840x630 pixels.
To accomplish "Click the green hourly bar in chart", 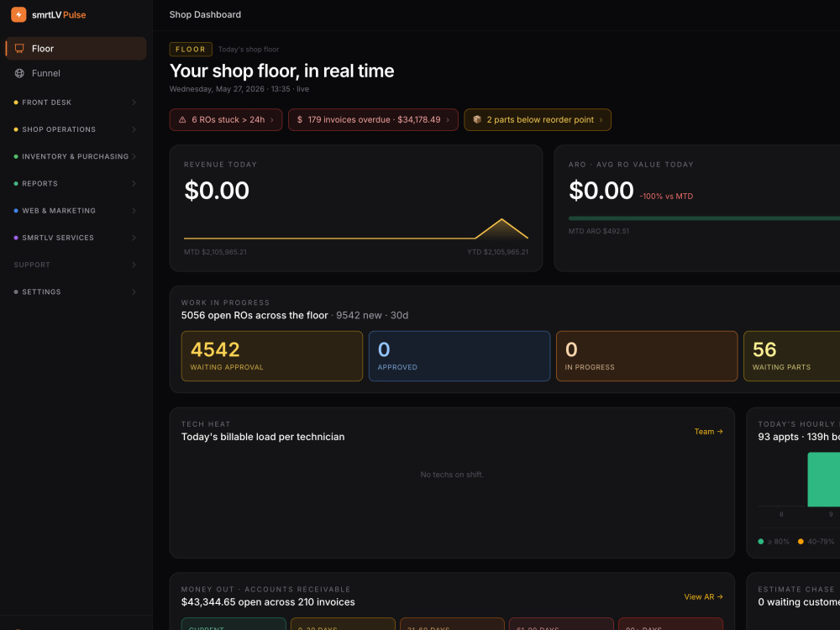I will 824,480.
